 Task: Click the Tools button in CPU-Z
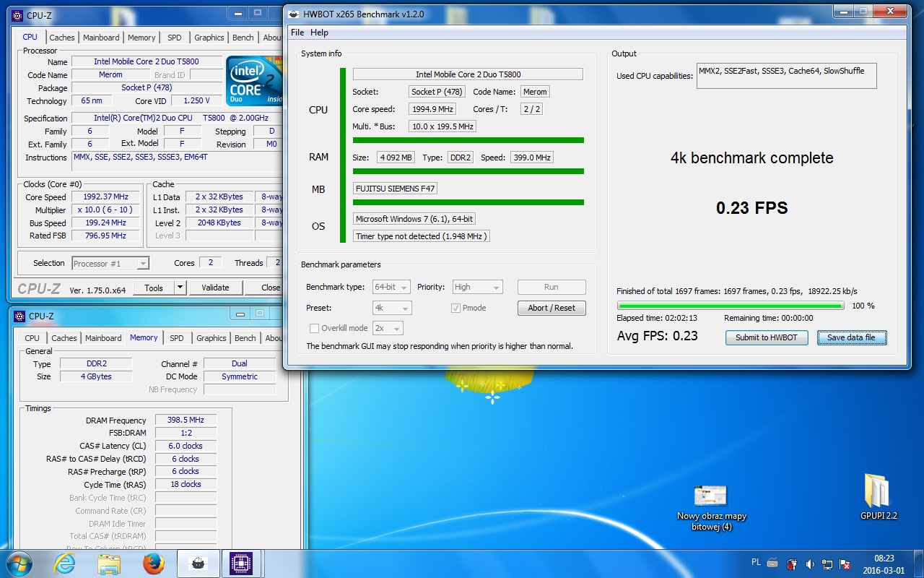click(154, 288)
